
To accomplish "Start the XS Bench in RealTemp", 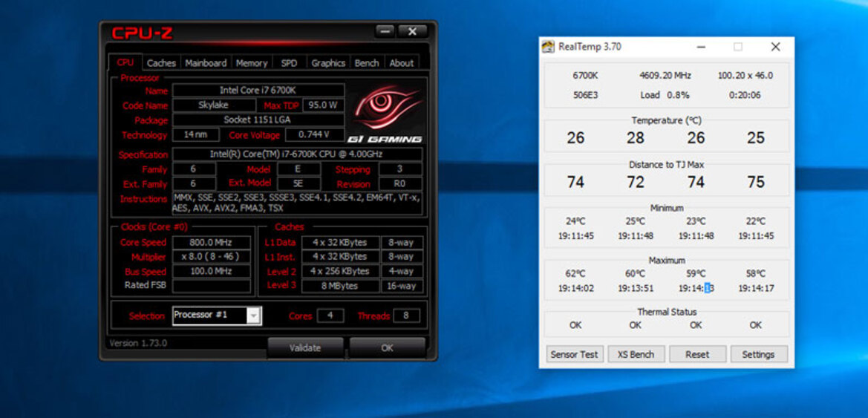I will (x=636, y=354).
